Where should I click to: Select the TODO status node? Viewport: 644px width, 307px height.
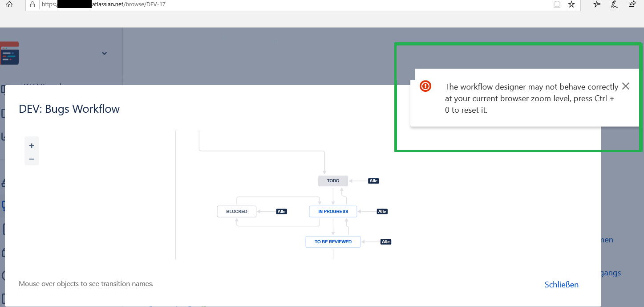(333, 181)
